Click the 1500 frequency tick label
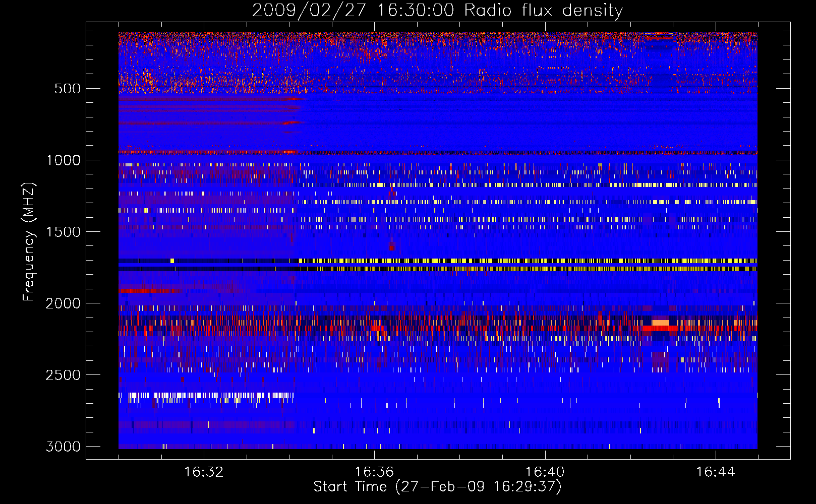Viewport: 816px width, 504px height. [x=63, y=232]
